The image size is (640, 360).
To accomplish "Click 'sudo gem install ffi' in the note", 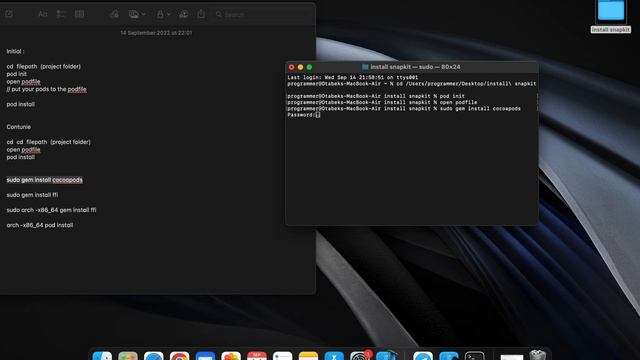I will (32, 195).
